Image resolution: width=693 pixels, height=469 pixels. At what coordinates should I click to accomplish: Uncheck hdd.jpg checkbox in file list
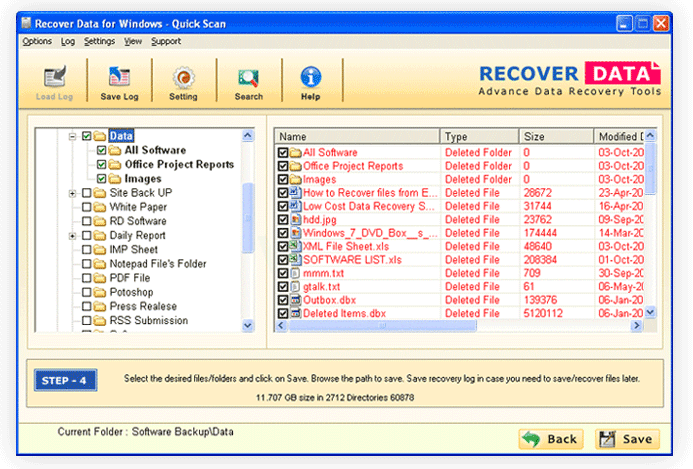pyautogui.click(x=283, y=219)
